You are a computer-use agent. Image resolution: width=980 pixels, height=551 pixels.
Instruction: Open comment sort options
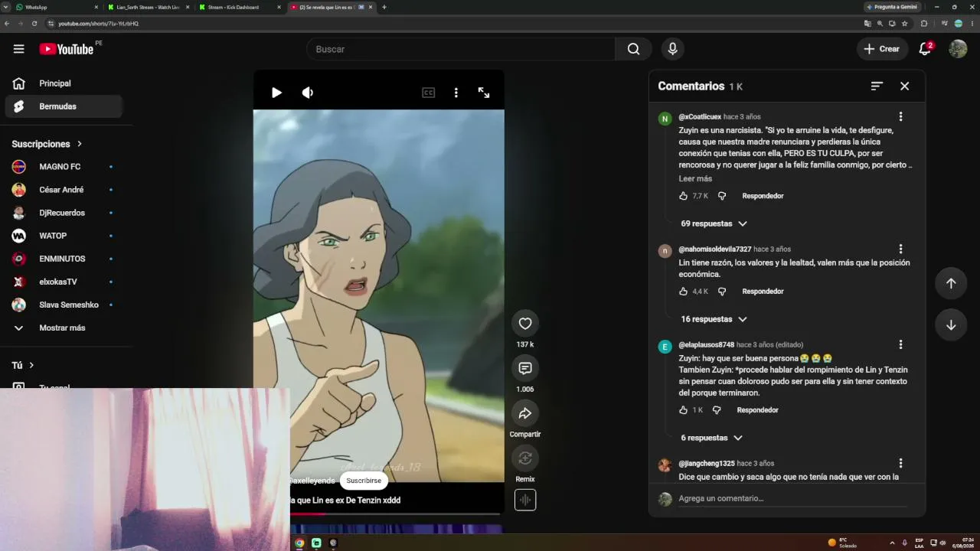pos(877,86)
